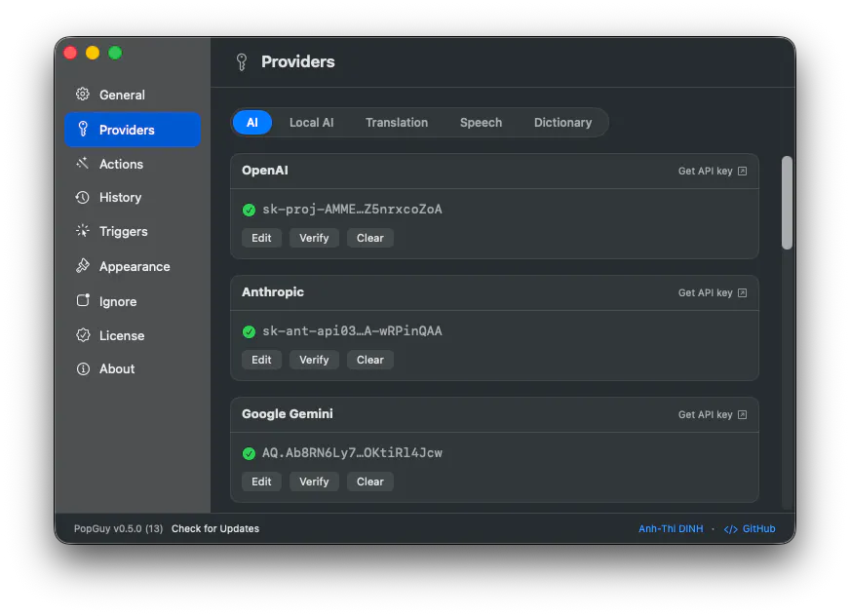Open the About info icon
The height and width of the screenshot is (616, 850).
[x=83, y=368]
